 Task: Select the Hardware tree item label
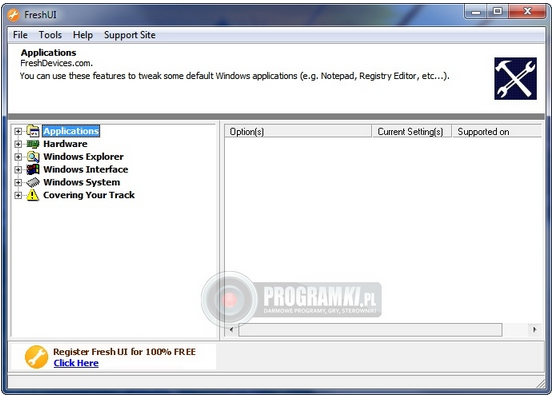tap(65, 144)
